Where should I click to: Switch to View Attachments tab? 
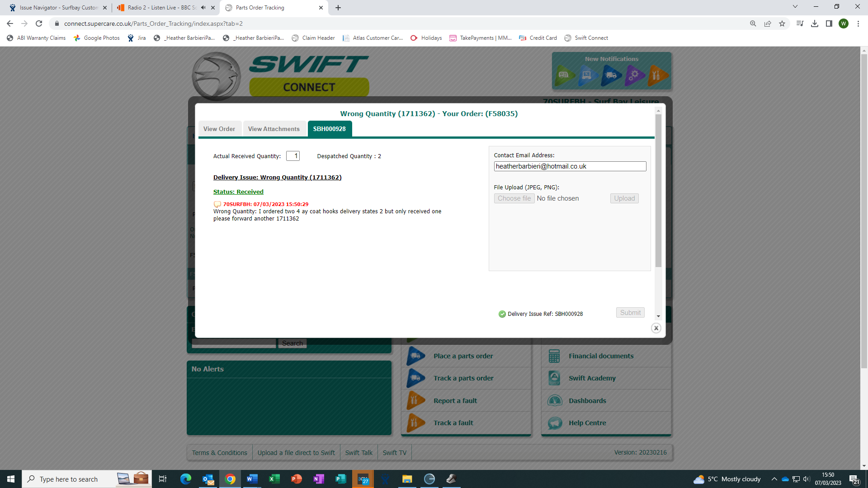point(274,129)
